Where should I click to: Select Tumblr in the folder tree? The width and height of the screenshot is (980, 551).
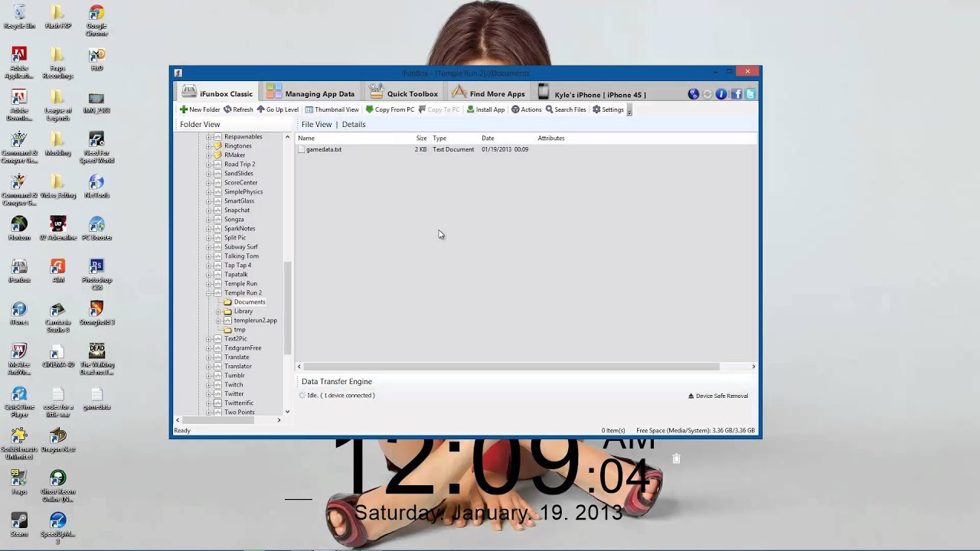[x=234, y=376]
